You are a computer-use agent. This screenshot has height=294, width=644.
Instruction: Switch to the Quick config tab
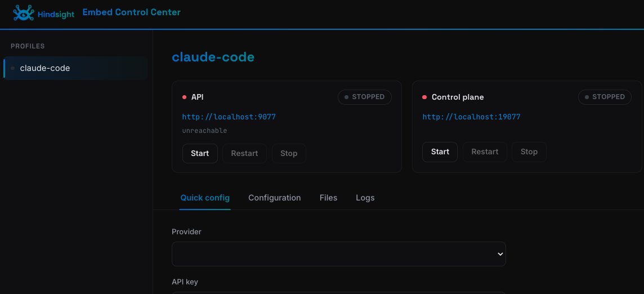[x=205, y=198]
